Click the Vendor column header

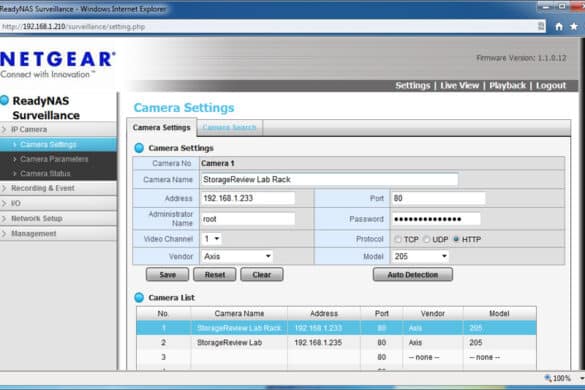(433, 313)
